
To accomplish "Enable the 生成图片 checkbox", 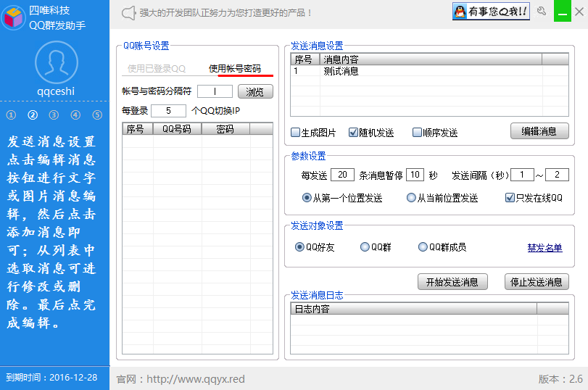I will [x=296, y=133].
